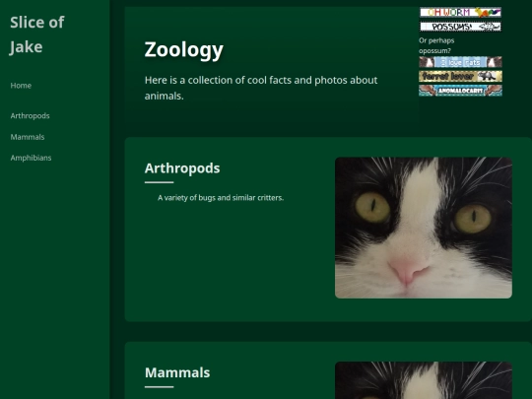Click the 'Or perhaps opossum?' caption
532x399 pixels.
(x=436, y=45)
